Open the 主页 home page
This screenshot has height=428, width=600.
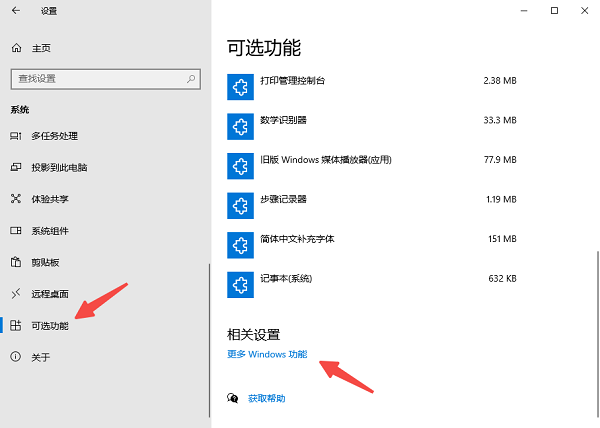pos(40,48)
